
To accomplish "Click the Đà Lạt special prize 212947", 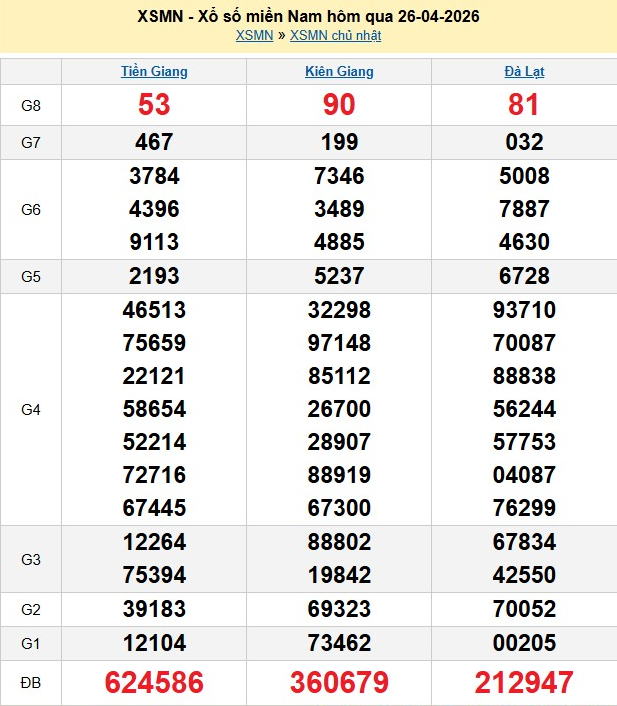I will [x=524, y=683].
